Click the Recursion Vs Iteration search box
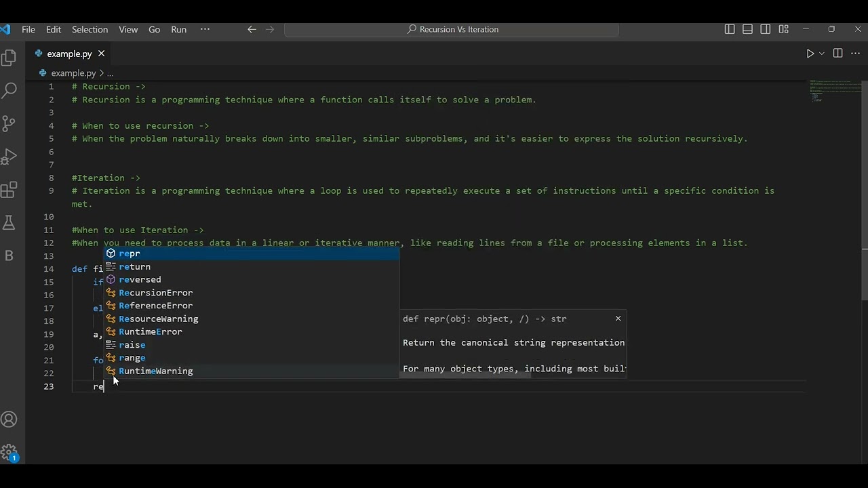Screen dimensions: 868x488 tap(452, 29)
